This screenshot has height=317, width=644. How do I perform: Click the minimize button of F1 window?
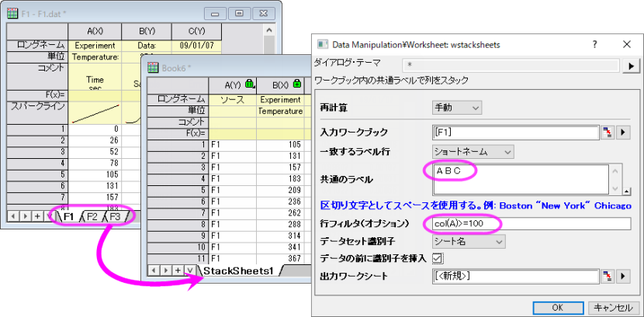(x=215, y=13)
